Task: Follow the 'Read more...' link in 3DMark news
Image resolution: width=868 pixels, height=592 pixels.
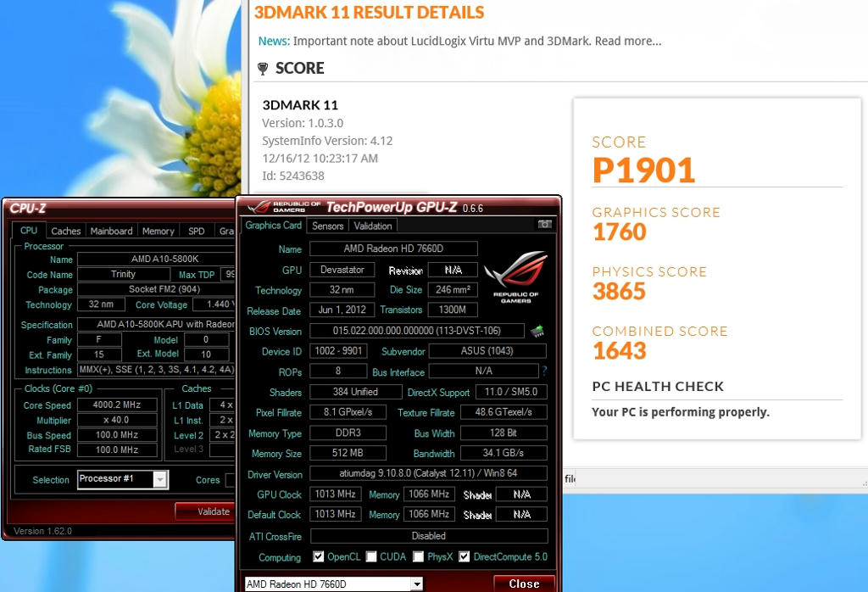Action: tap(628, 41)
